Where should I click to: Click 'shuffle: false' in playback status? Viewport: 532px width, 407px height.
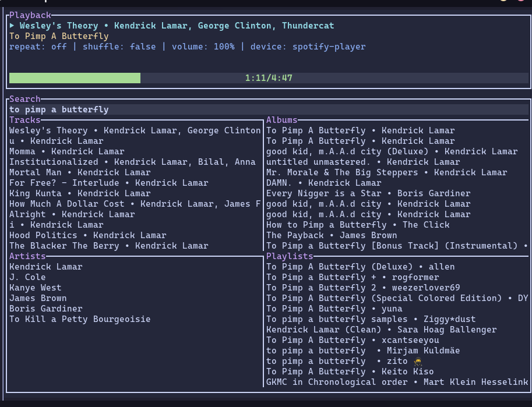(119, 47)
